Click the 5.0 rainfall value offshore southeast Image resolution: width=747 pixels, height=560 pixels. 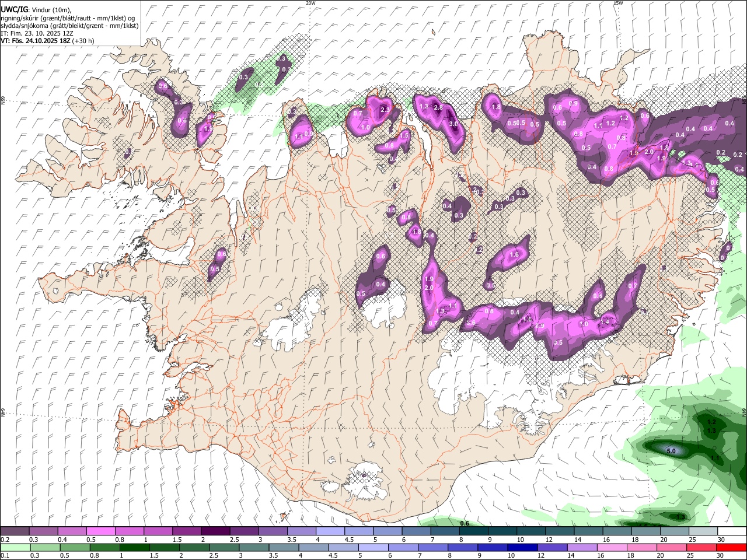[x=671, y=451]
